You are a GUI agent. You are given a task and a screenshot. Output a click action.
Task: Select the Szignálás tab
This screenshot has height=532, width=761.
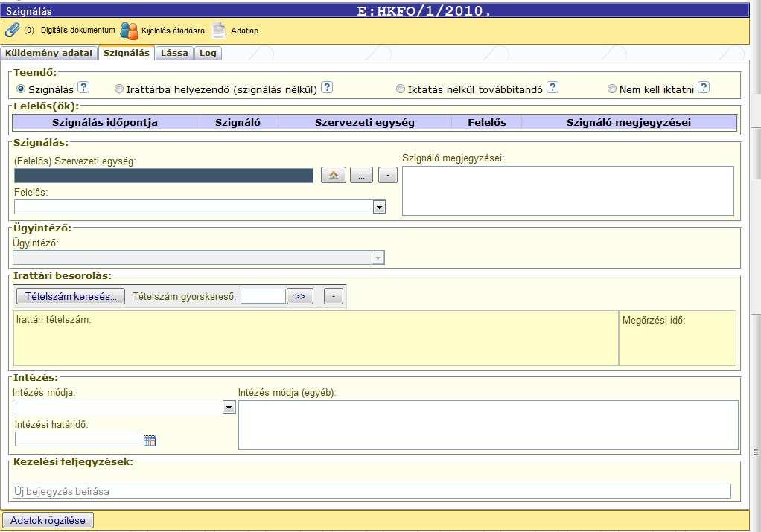coord(126,53)
